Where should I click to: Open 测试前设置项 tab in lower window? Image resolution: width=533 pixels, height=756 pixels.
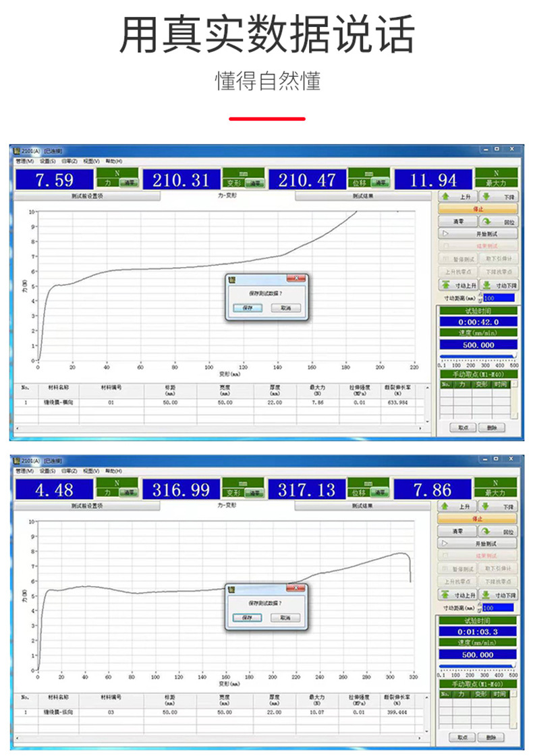coord(87,505)
